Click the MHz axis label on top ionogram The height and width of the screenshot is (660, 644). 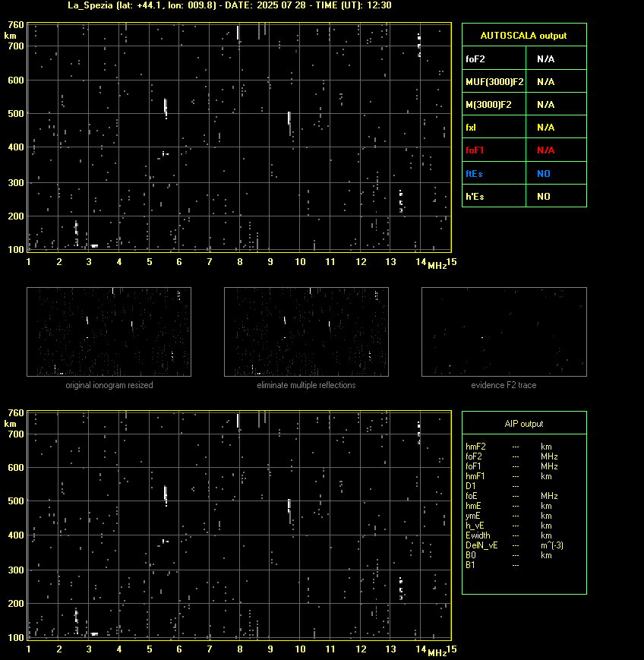(x=437, y=265)
